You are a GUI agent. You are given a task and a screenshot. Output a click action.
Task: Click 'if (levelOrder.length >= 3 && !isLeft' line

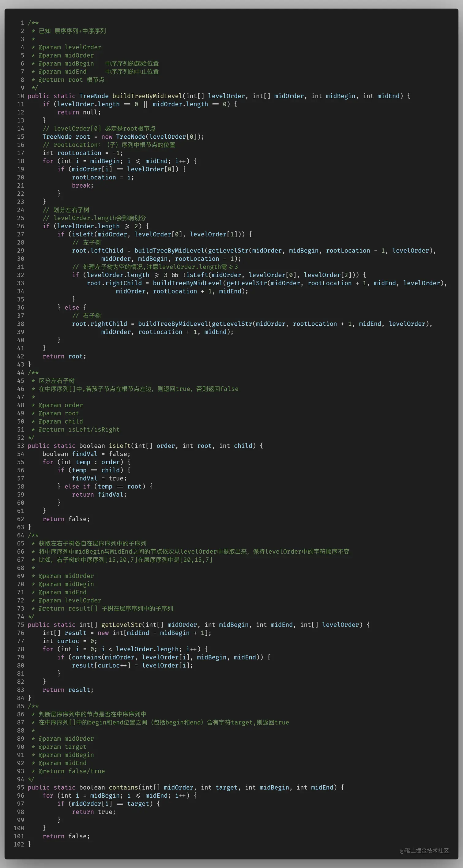point(219,275)
